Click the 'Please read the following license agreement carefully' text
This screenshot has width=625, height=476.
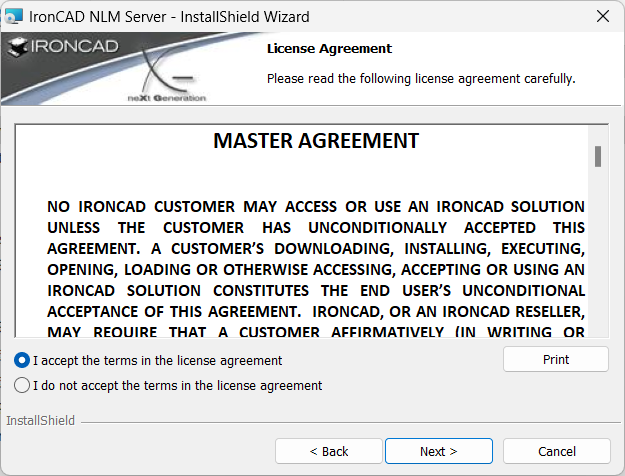point(421,79)
